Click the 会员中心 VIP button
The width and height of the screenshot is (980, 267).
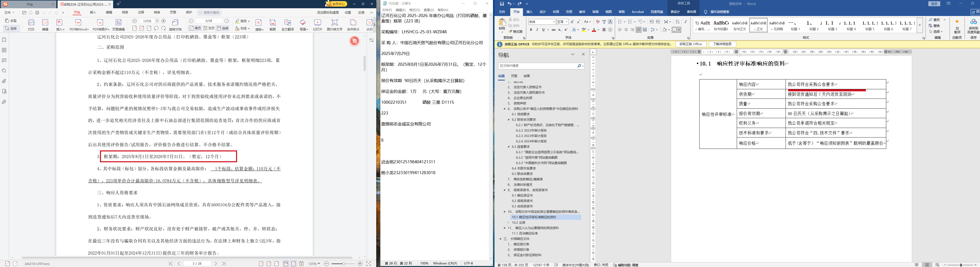point(336,4)
